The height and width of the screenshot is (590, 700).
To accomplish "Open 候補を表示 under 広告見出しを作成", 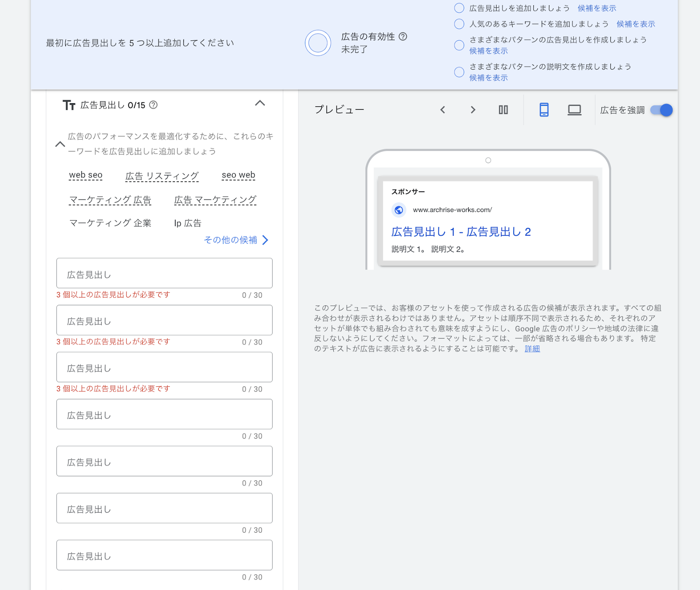I will point(489,51).
